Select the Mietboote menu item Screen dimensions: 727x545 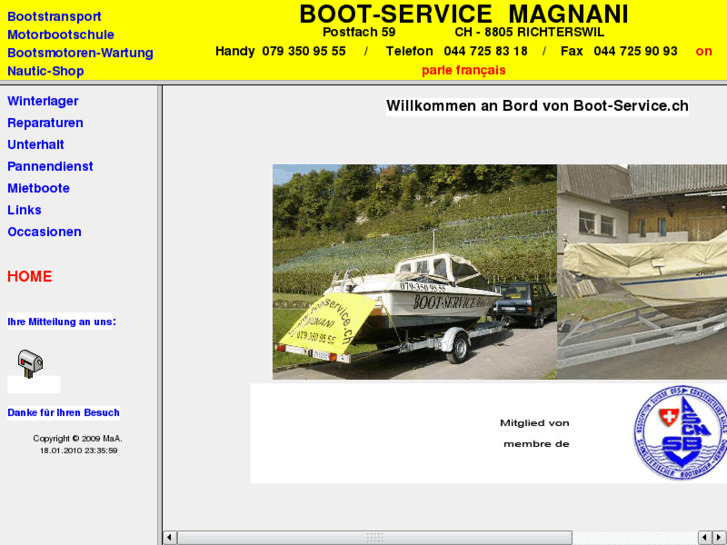pos(38,188)
